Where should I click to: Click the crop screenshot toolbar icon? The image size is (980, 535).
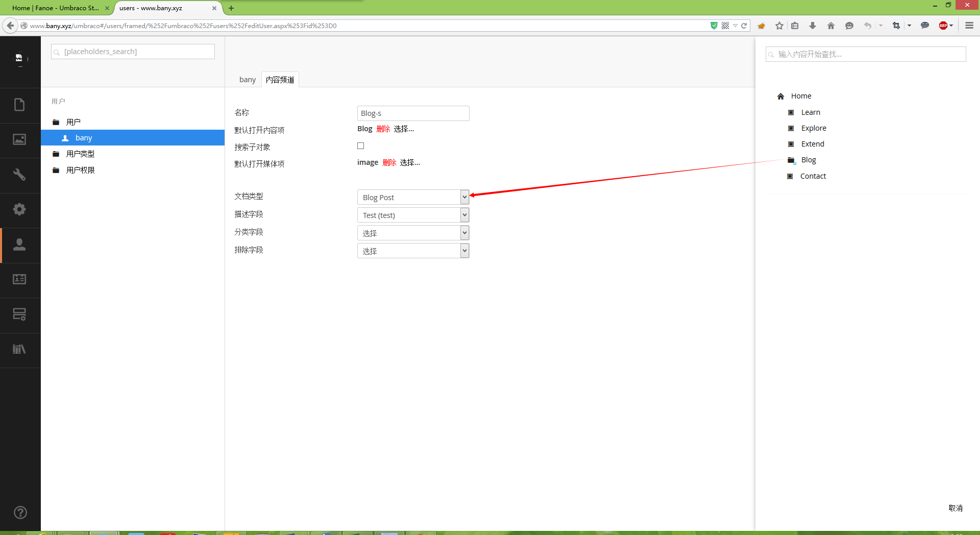pos(896,26)
